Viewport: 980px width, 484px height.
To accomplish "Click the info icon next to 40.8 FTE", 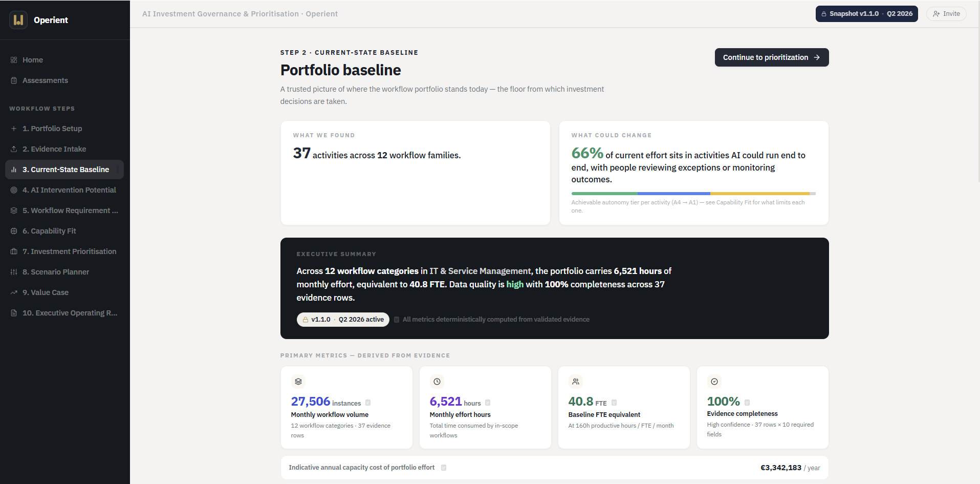I will pyautogui.click(x=614, y=403).
